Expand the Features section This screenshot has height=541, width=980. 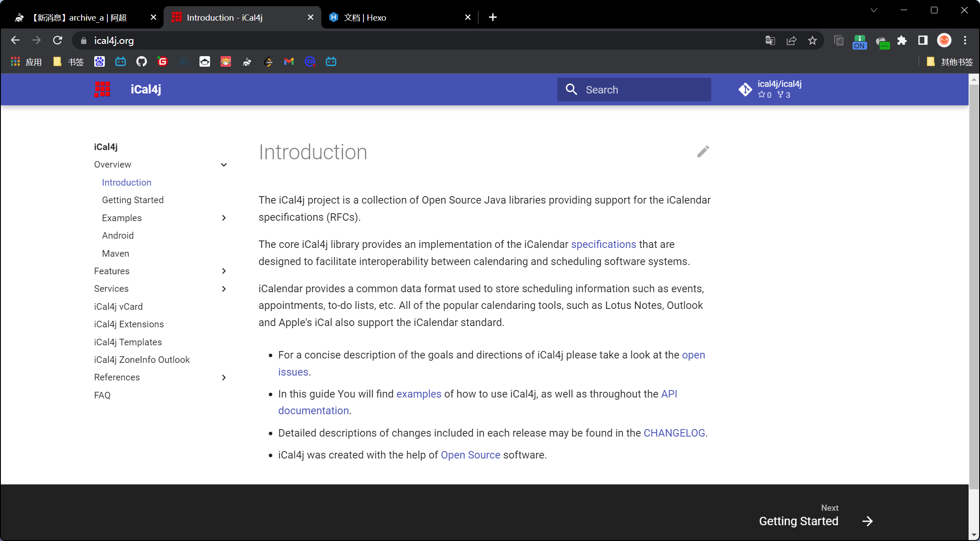tap(224, 271)
